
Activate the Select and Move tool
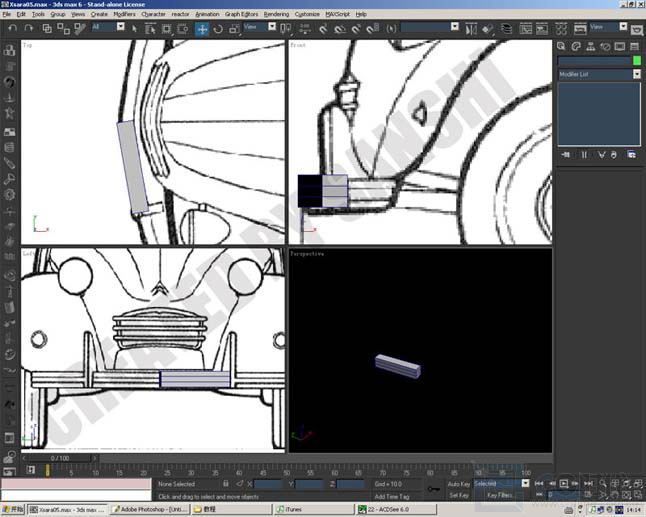tap(202, 29)
